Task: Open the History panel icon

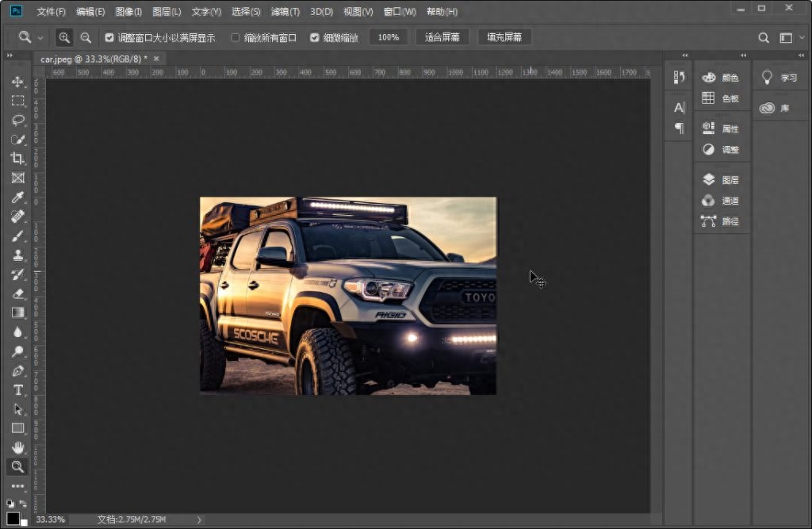Action: (x=679, y=77)
